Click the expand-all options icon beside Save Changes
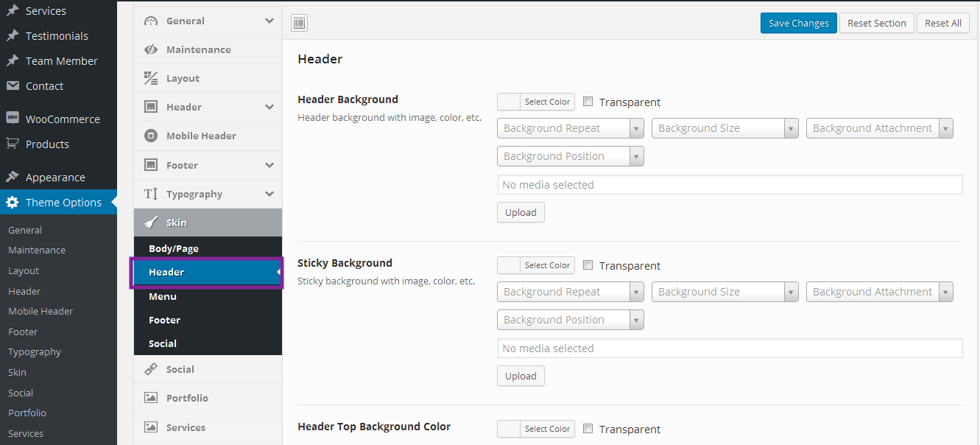This screenshot has height=445, width=980. 299,24
